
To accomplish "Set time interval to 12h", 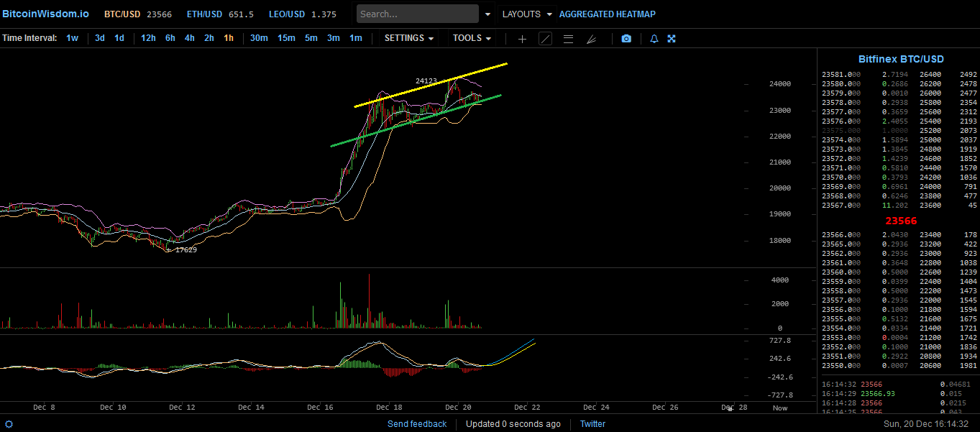I will click(148, 38).
